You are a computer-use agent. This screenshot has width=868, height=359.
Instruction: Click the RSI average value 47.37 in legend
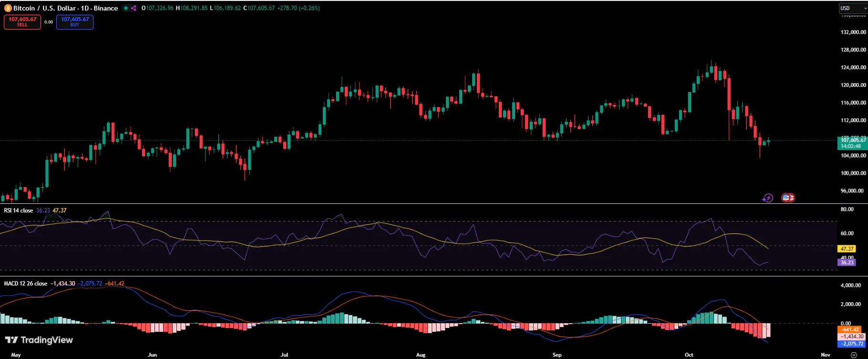[x=60, y=211]
